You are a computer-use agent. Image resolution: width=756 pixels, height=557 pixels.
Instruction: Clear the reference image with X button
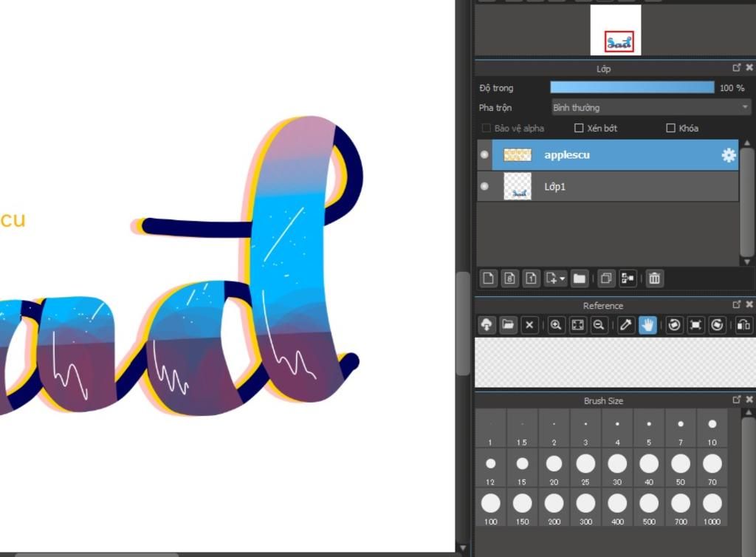(529, 325)
